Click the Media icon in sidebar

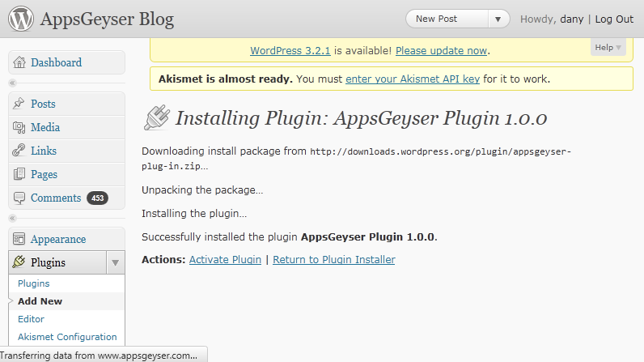tap(19, 127)
